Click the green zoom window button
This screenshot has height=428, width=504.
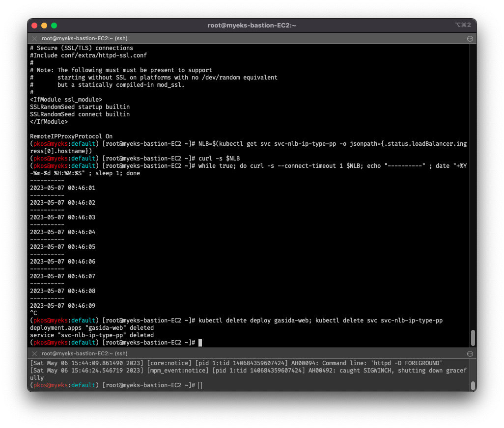coord(54,26)
